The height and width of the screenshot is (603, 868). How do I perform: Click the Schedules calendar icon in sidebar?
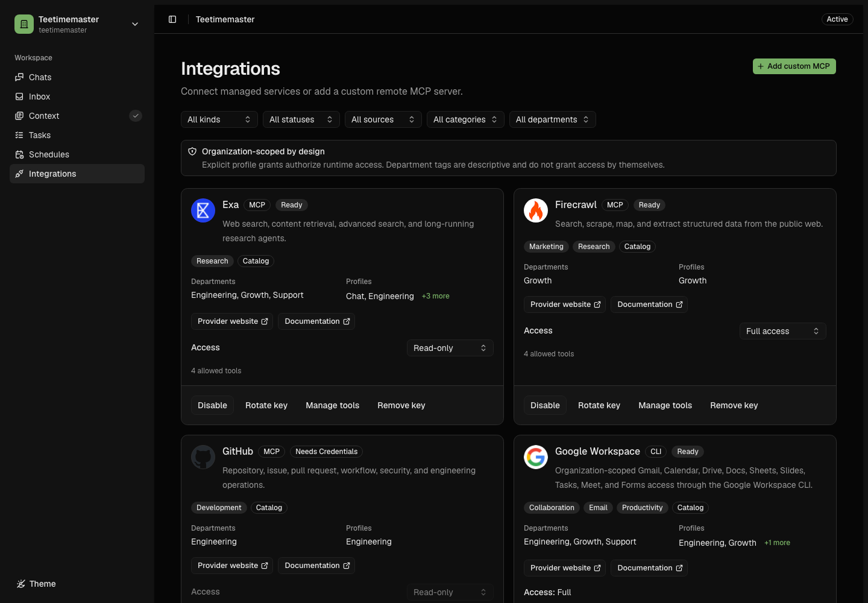19,154
